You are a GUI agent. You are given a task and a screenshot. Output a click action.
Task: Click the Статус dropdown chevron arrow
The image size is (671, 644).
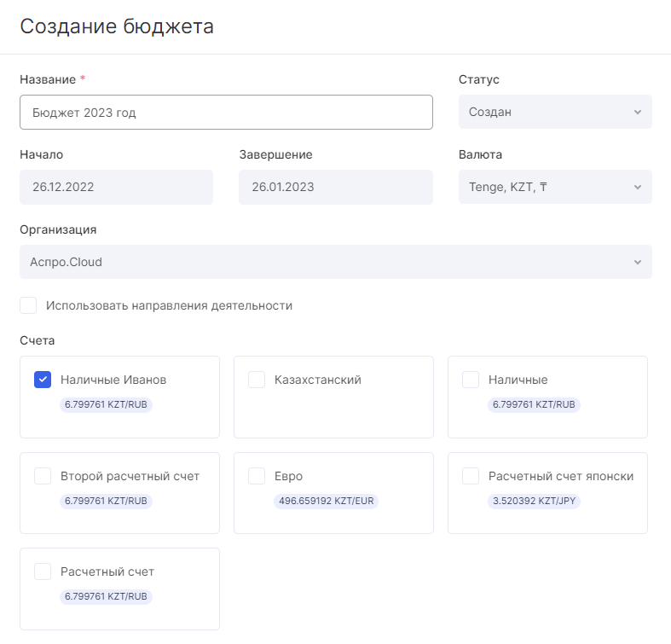pos(638,113)
